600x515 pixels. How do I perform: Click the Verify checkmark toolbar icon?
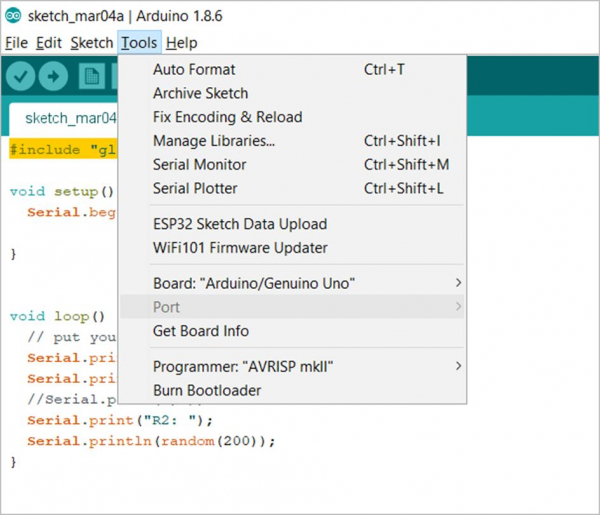[x=22, y=76]
